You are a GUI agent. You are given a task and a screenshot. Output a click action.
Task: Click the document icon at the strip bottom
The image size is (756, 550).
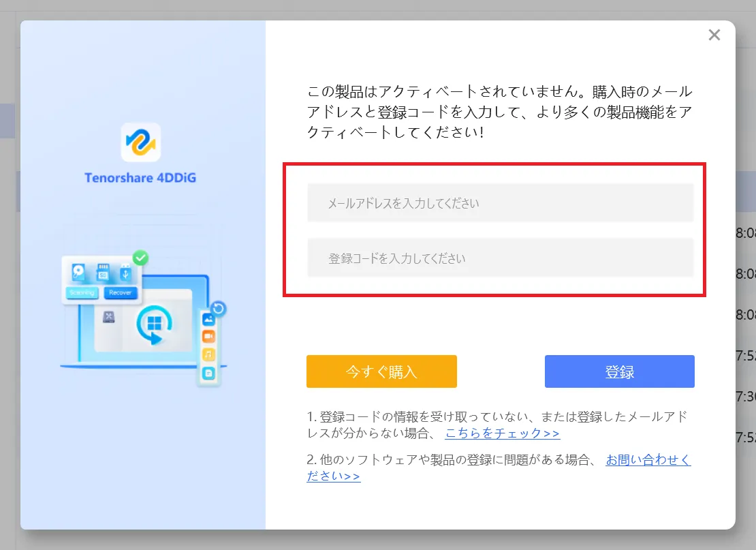(x=209, y=371)
